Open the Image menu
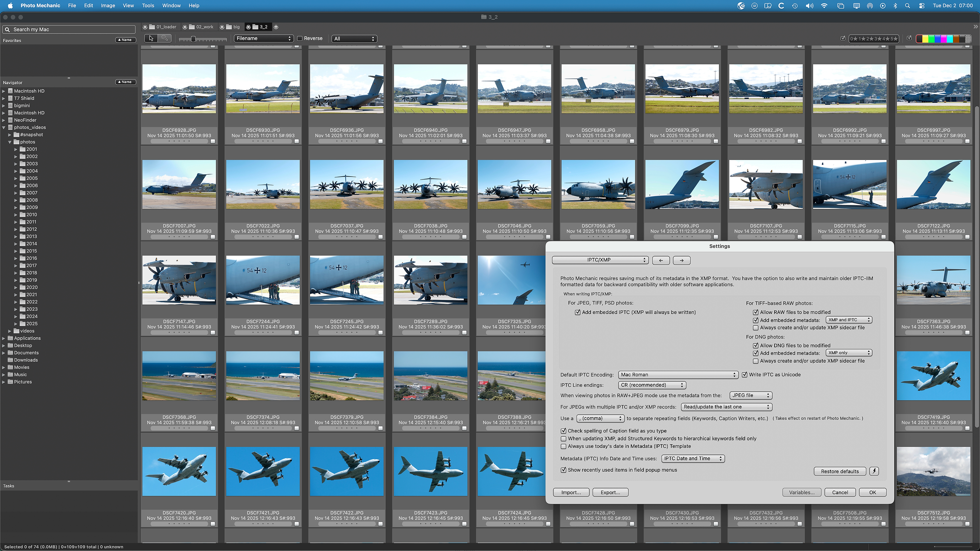 coord(108,6)
